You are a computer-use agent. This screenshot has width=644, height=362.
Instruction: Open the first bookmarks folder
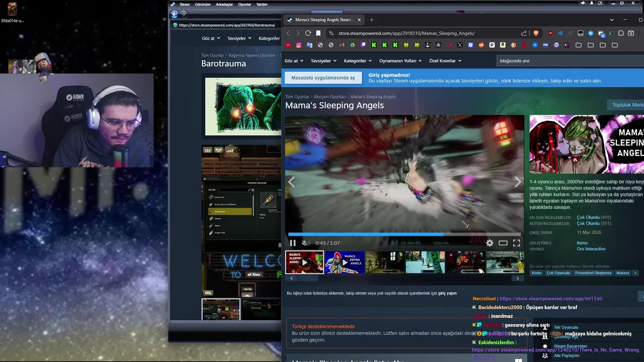(x=579, y=45)
